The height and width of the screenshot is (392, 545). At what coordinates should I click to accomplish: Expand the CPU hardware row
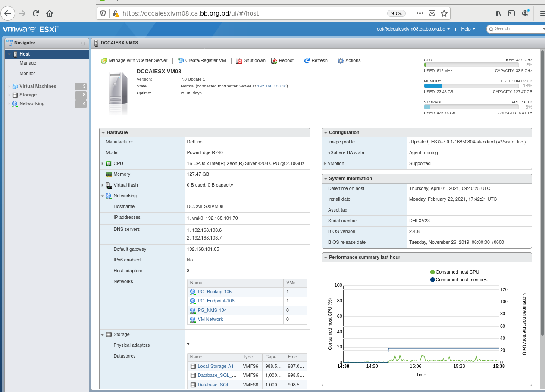(103, 164)
